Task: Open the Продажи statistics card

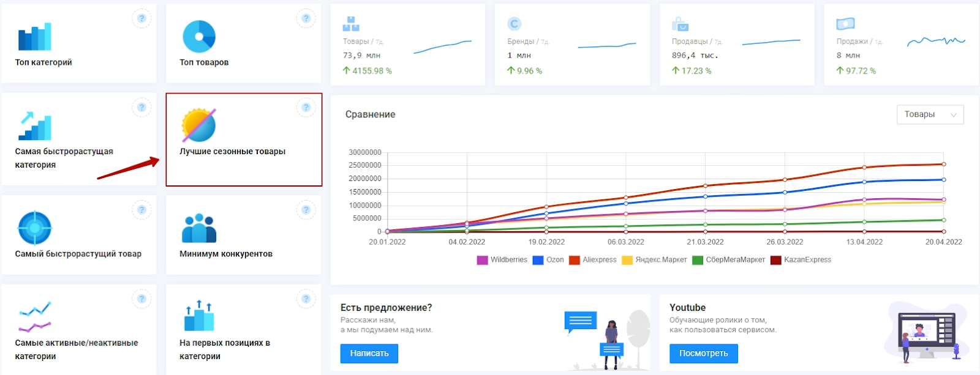Action: click(x=901, y=45)
